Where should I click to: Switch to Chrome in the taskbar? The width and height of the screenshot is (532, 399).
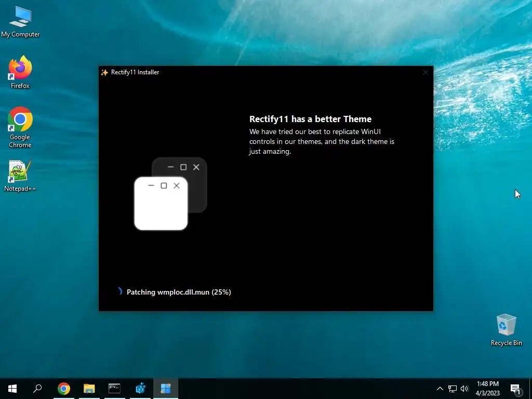pos(64,389)
